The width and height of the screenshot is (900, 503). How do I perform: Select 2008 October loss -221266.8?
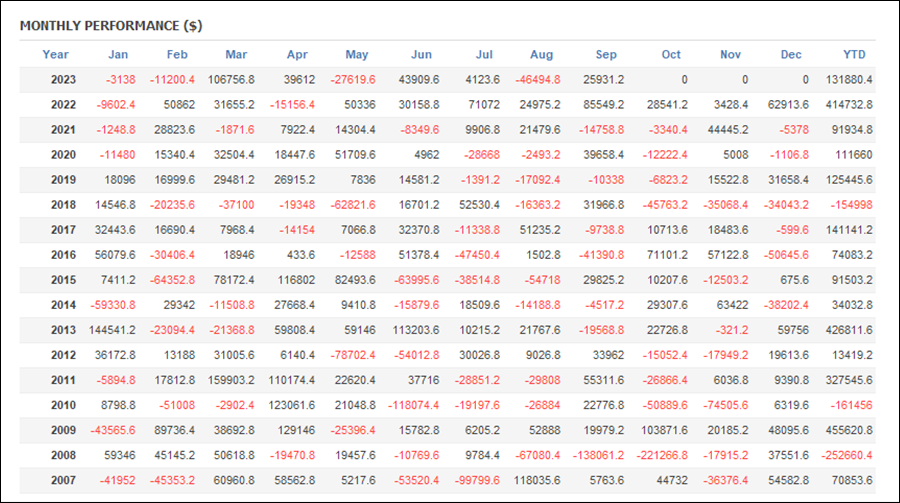click(x=662, y=455)
